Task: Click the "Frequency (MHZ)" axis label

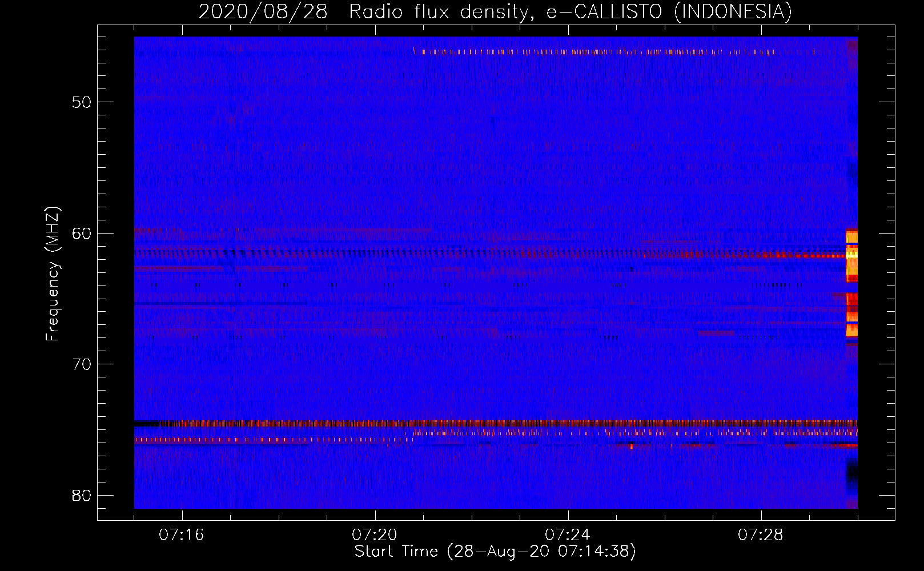Action: tap(52, 274)
